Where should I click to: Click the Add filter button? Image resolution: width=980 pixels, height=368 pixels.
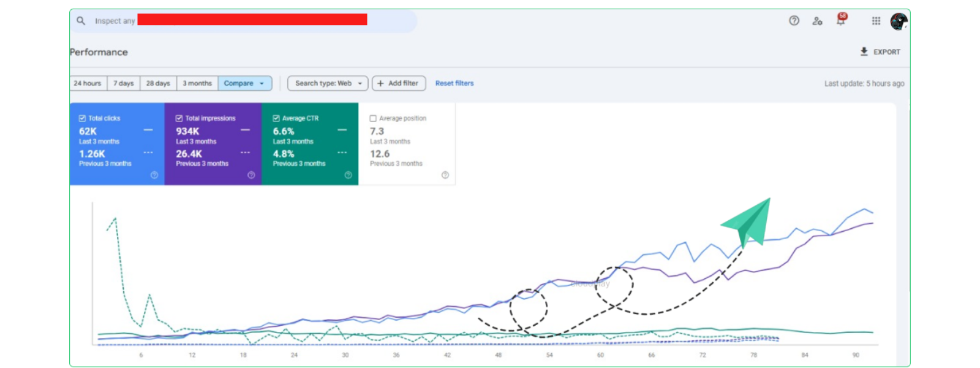coord(398,83)
